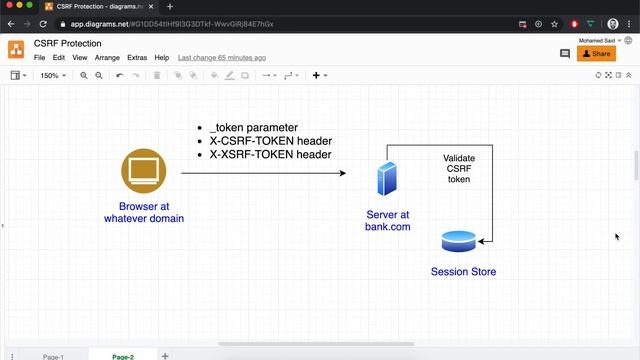
Task: Open the Help menu
Action: 162,58
